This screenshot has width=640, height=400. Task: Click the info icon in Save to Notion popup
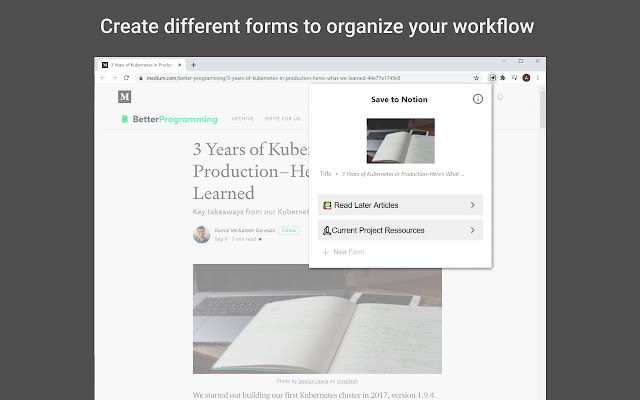pos(477,99)
